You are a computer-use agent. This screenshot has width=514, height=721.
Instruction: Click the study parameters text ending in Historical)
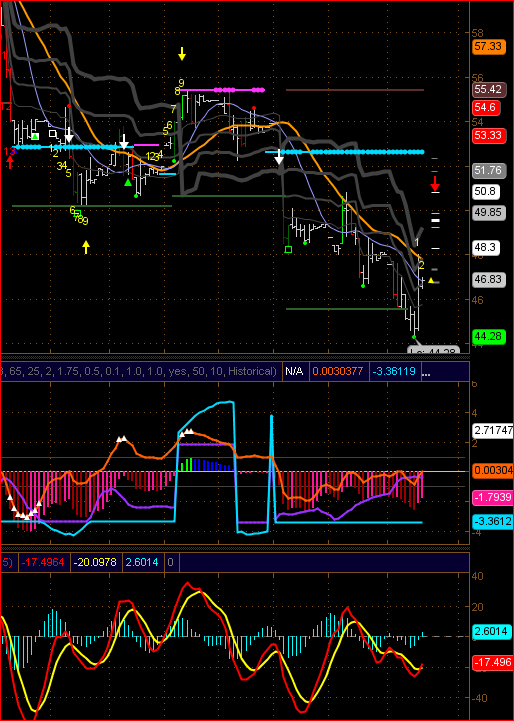point(139,372)
